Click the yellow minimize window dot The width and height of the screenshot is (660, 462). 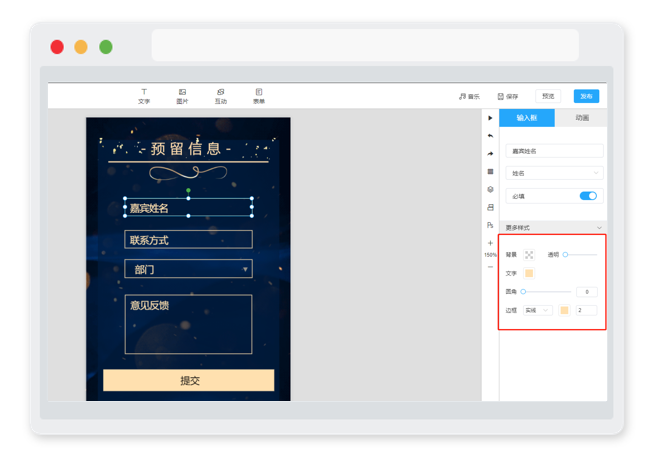tap(81, 47)
